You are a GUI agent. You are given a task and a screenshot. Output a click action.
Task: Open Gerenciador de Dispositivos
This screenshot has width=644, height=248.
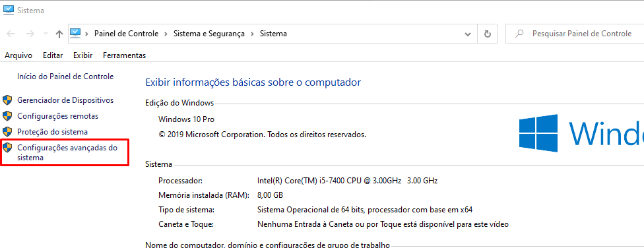[65, 100]
